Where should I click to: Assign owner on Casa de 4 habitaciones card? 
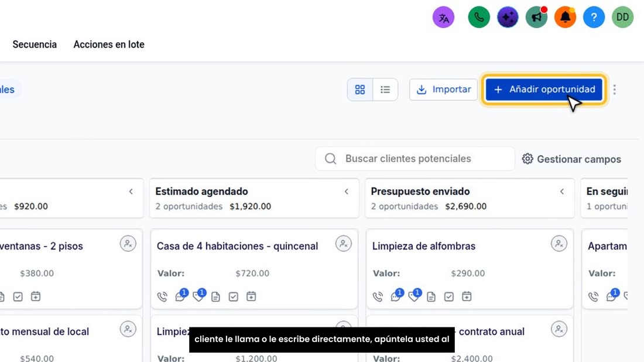click(x=343, y=244)
